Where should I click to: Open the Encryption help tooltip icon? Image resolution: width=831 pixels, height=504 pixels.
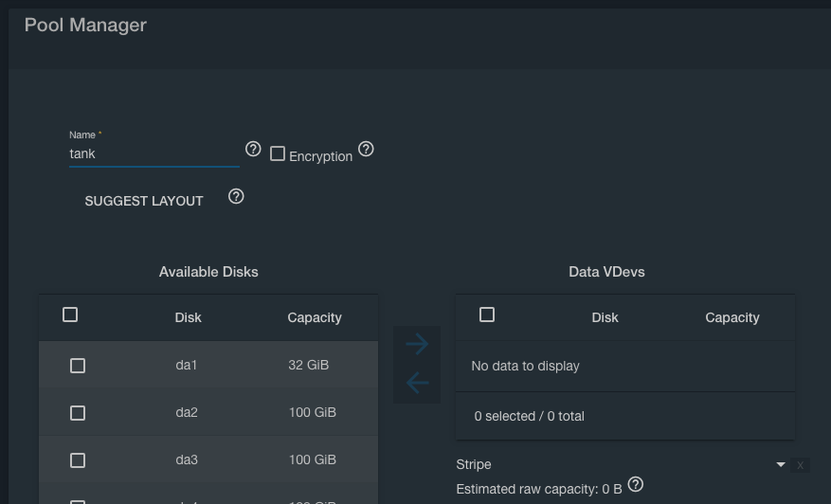366,149
